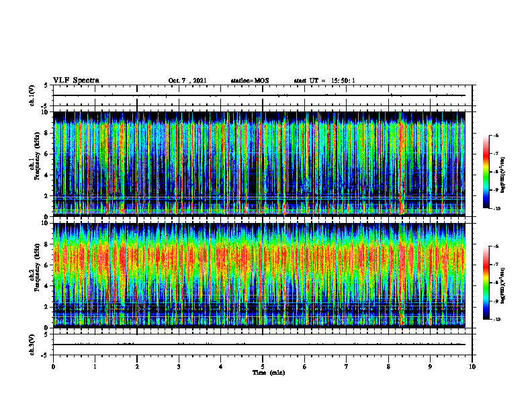Viewport: 532px width, 411px height.
Task: Click the "station=MOS" header label
Action: click(250, 81)
